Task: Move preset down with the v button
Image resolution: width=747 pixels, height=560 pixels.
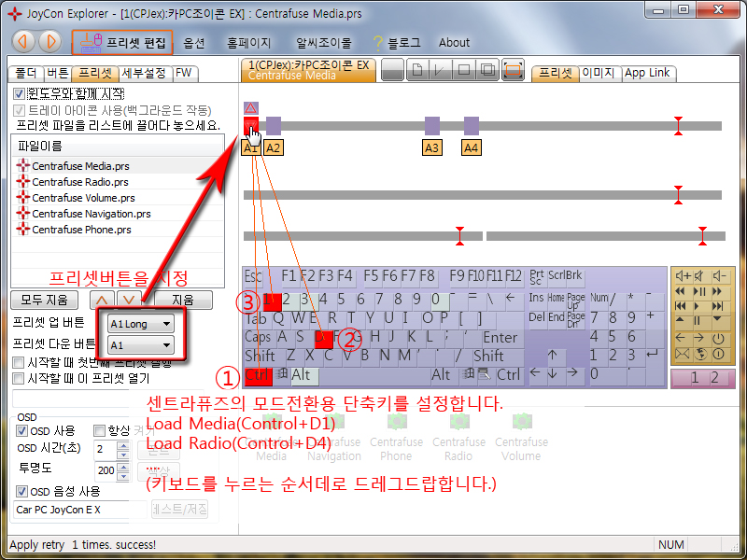Action: (129, 300)
